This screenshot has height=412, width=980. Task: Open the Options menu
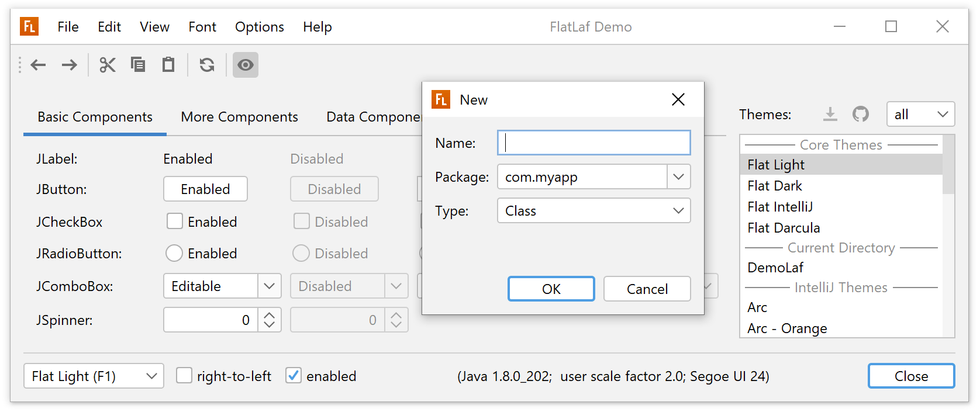click(260, 27)
